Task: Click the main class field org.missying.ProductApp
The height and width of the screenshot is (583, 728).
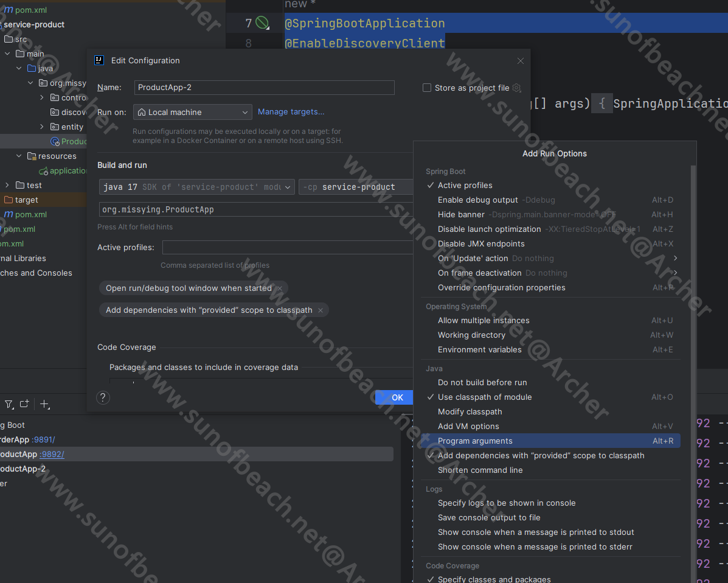Action: pyautogui.click(x=256, y=209)
